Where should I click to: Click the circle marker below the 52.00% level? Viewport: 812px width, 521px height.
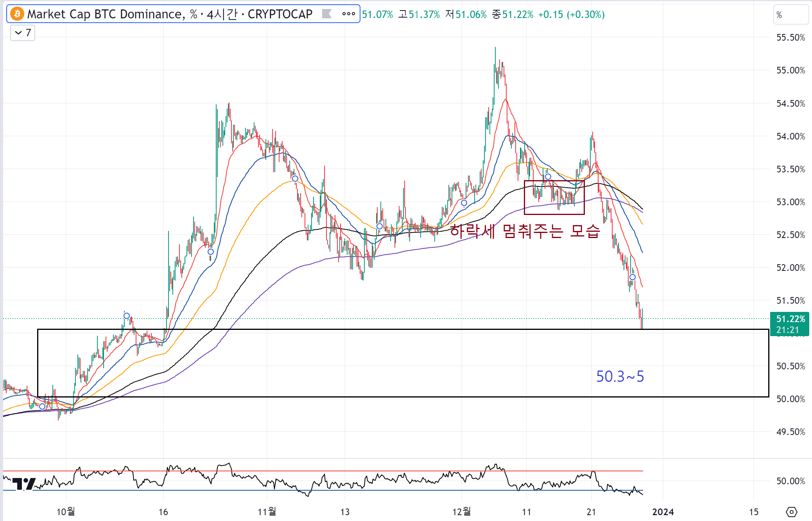click(x=632, y=277)
